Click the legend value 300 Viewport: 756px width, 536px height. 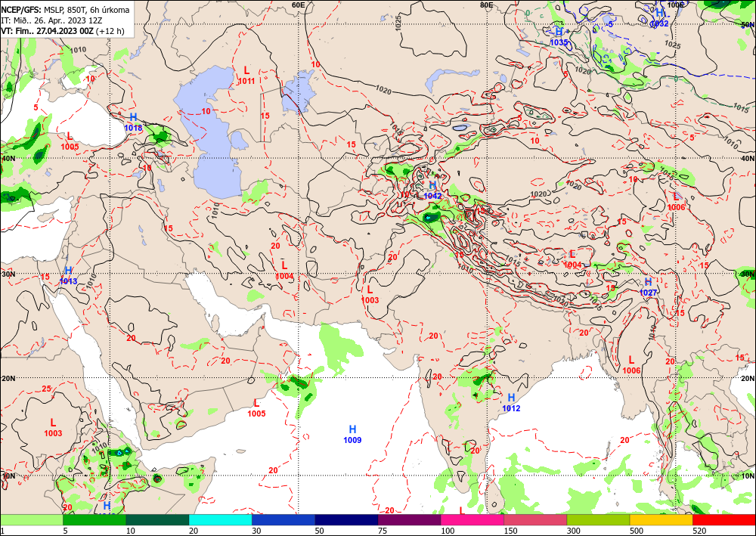(573, 531)
